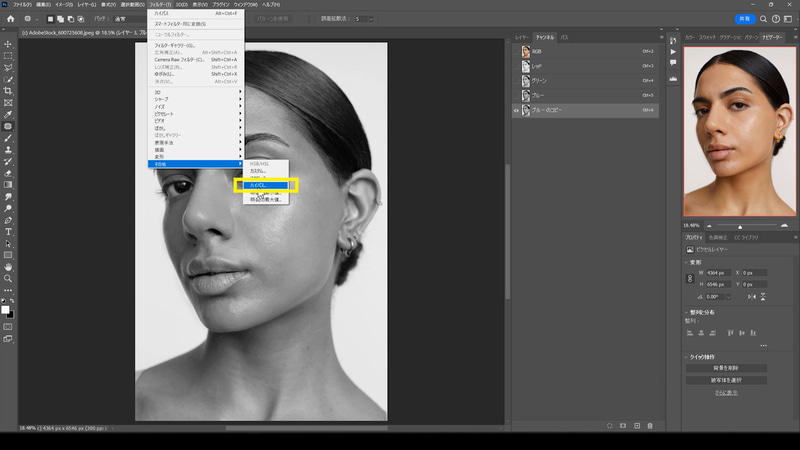Click the 共有 share button
The image size is (800, 450).
[744, 19]
